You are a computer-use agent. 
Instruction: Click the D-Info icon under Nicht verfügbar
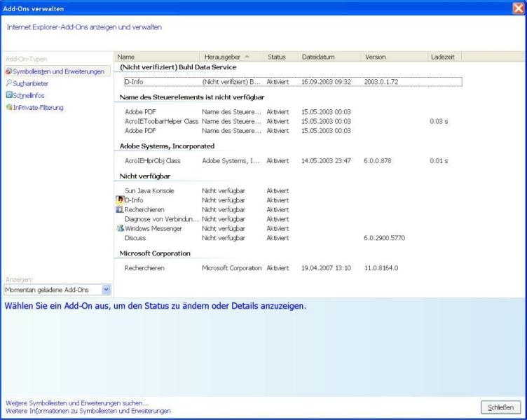tap(120, 199)
